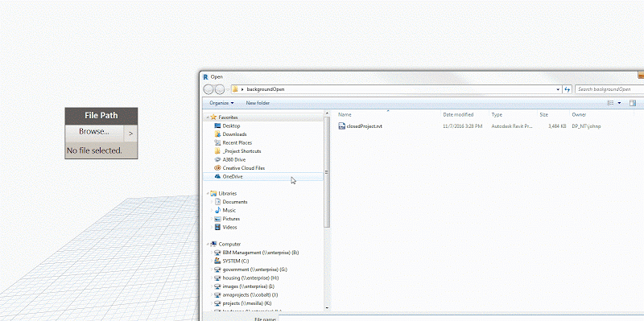Open the Organize menu
This screenshot has height=321, width=644.
click(221, 103)
